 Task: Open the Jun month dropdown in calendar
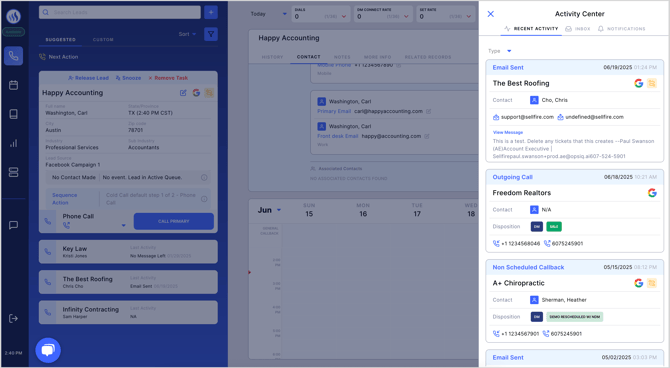(269, 210)
